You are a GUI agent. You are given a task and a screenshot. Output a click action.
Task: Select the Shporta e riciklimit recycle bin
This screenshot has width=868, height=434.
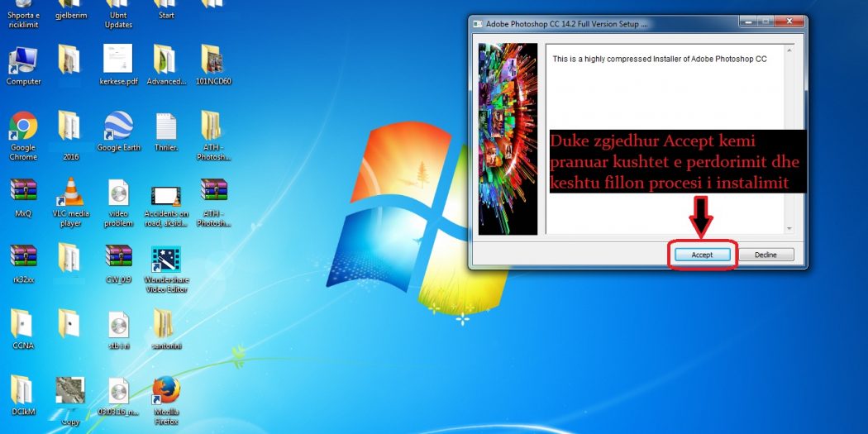click(23, 15)
